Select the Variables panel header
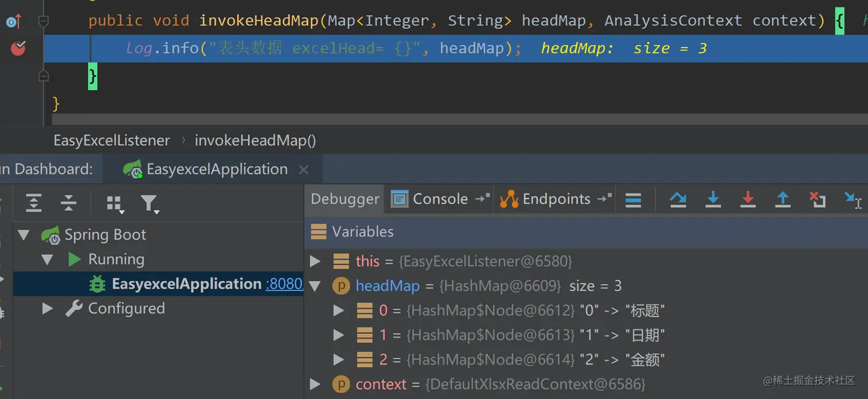868x399 pixels. 586,232
